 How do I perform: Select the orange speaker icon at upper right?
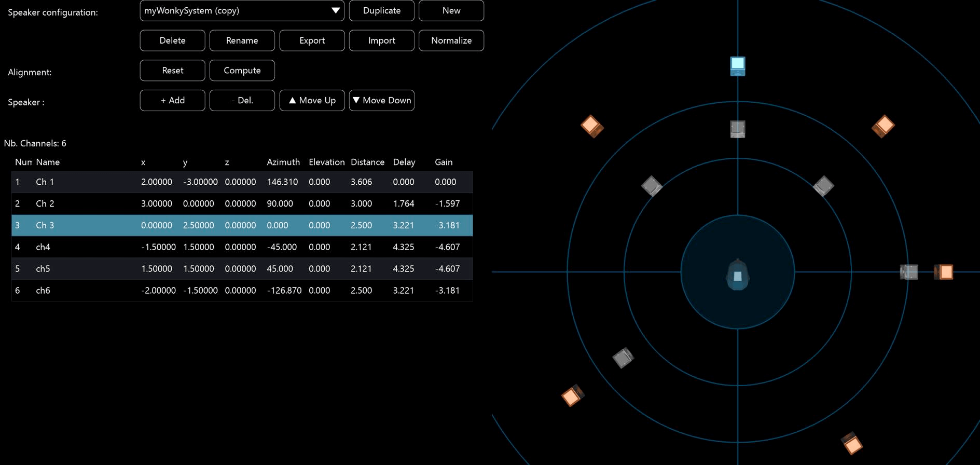pyautogui.click(x=883, y=126)
